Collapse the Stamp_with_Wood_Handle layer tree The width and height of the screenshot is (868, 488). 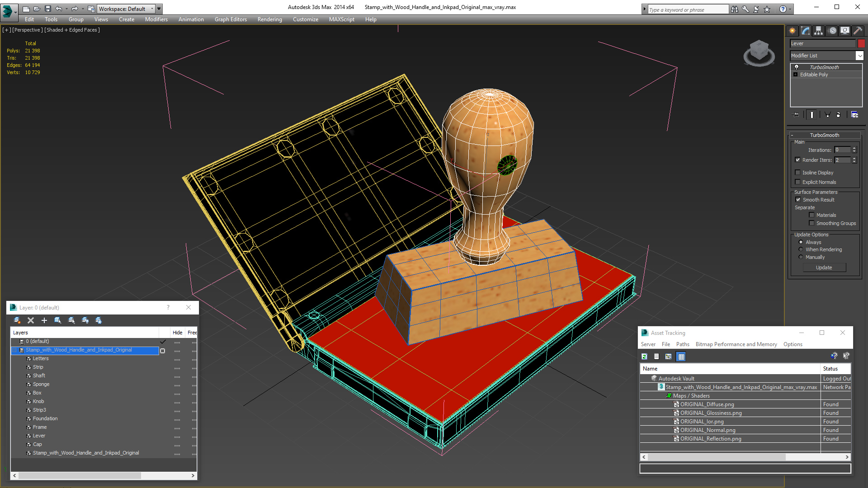[x=14, y=350]
